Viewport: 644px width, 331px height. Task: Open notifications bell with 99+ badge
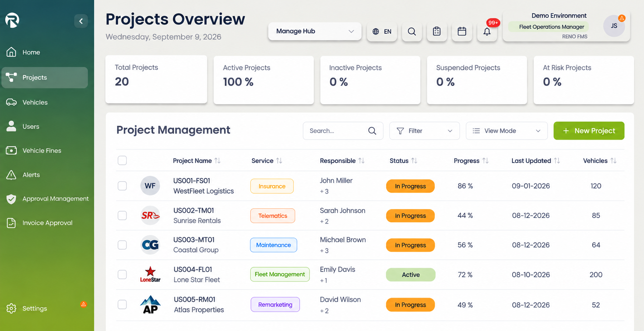[x=487, y=32]
